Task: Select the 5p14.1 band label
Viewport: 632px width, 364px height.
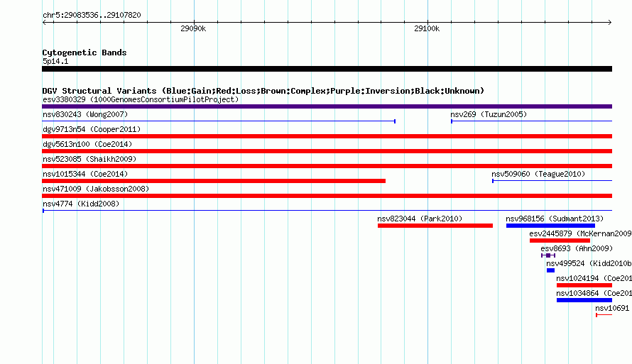Action: (55, 61)
